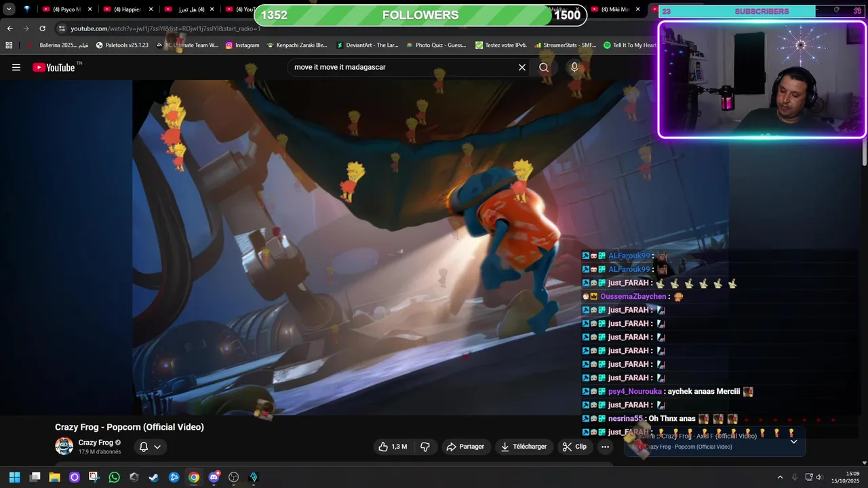868x488 pixels.
Task: Create a Clip with the scissors button
Action: (x=574, y=447)
